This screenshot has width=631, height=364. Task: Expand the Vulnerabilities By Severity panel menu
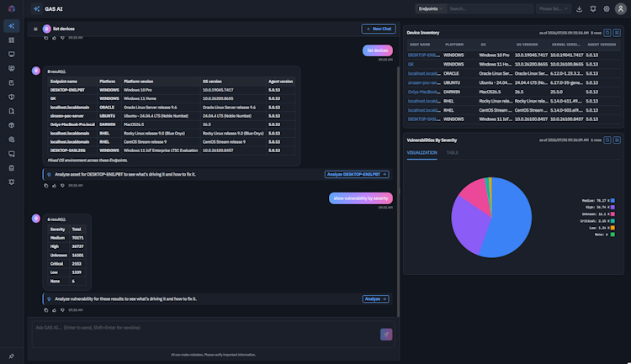point(617,140)
